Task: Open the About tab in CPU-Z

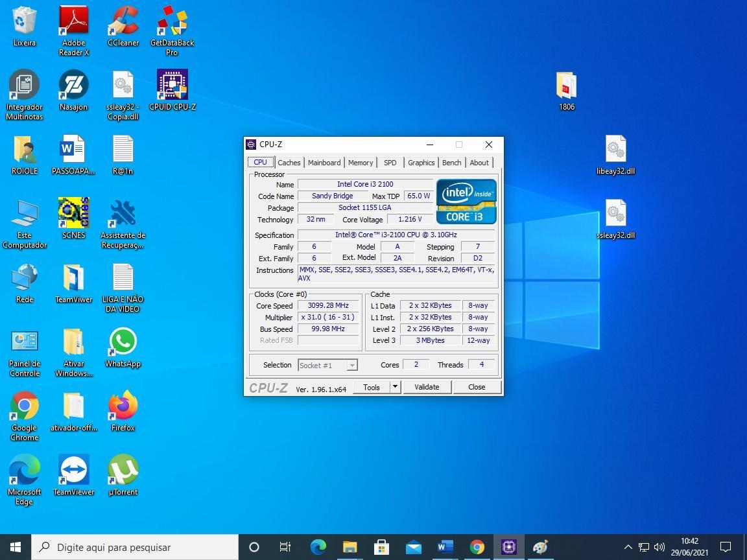Action: pos(479,163)
